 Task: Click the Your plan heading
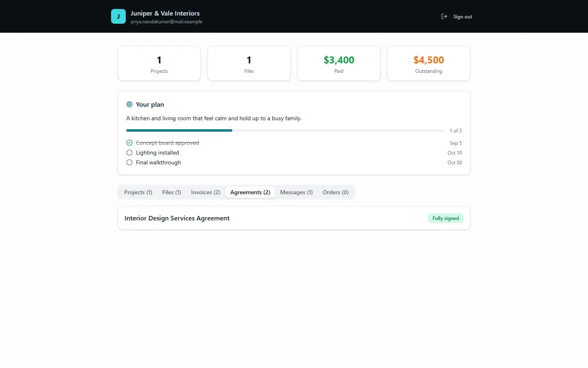pos(150,104)
